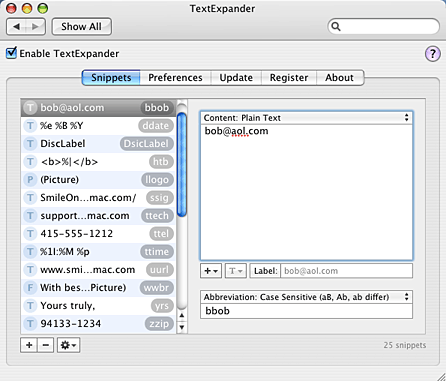This screenshot has width=446, height=381.
Task: Click the T icon beside Yours truly,
Action: (x=30, y=306)
